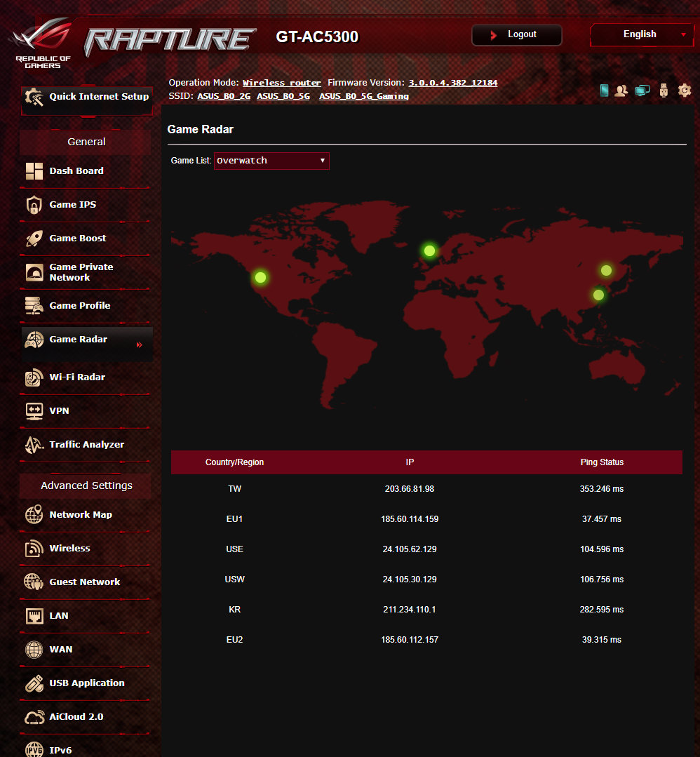Click ping value 353.246 ms
This screenshot has width=700, height=757.
coord(602,489)
